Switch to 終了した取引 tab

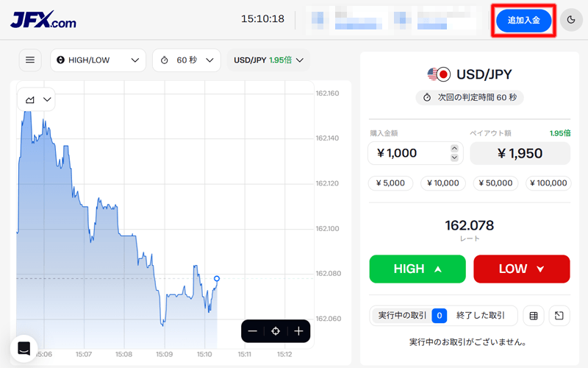pyautogui.click(x=481, y=316)
